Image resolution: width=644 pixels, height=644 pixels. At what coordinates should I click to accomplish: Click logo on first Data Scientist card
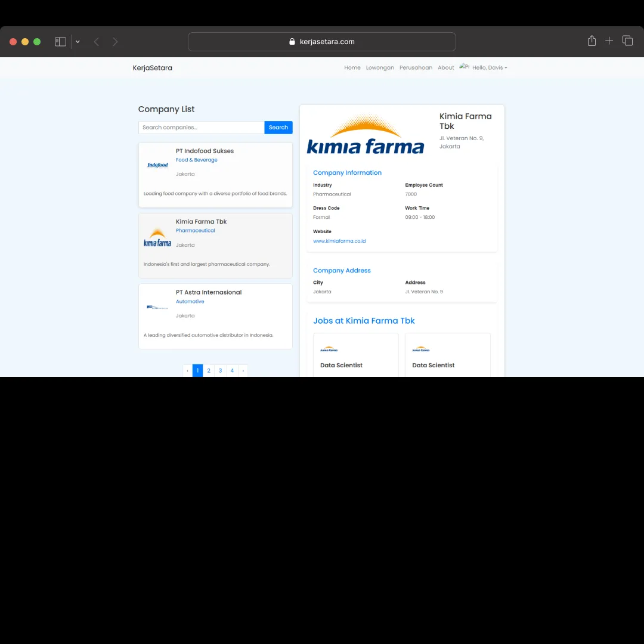click(329, 349)
